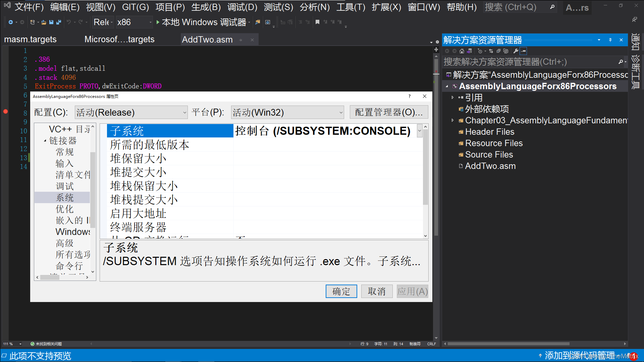The width and height of the screenshot is (644, 362).
Task: Select Source Files folder in Solution Explorer
Action: pos(489,155)
